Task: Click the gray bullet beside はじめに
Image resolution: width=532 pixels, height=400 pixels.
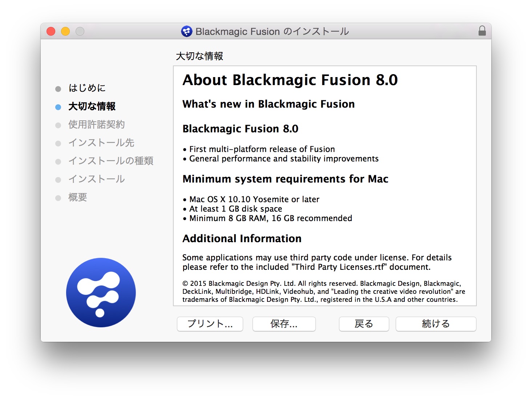Action: 58,89
